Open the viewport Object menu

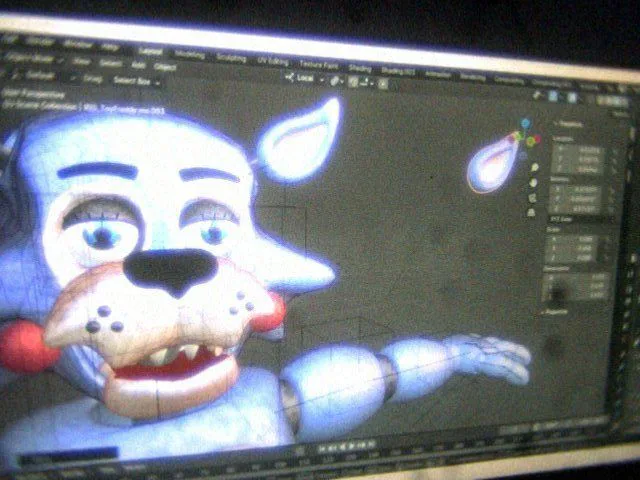[165, 67]
